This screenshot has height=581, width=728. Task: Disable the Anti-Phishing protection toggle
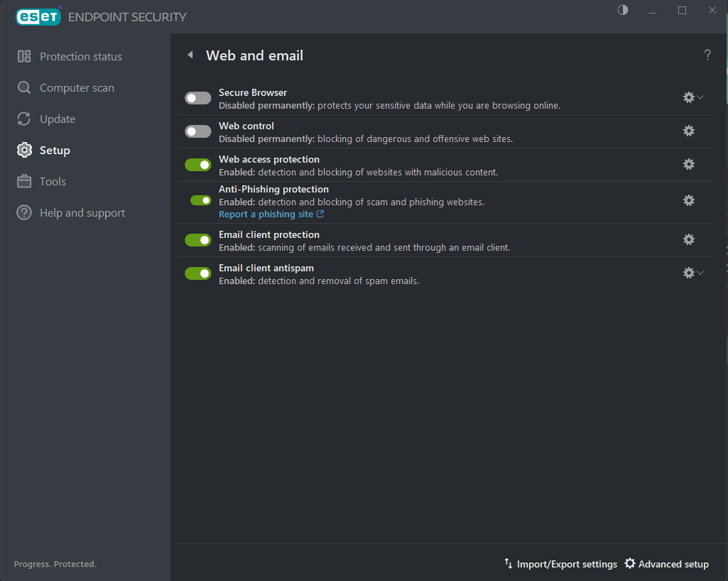(x=201, y=200)
